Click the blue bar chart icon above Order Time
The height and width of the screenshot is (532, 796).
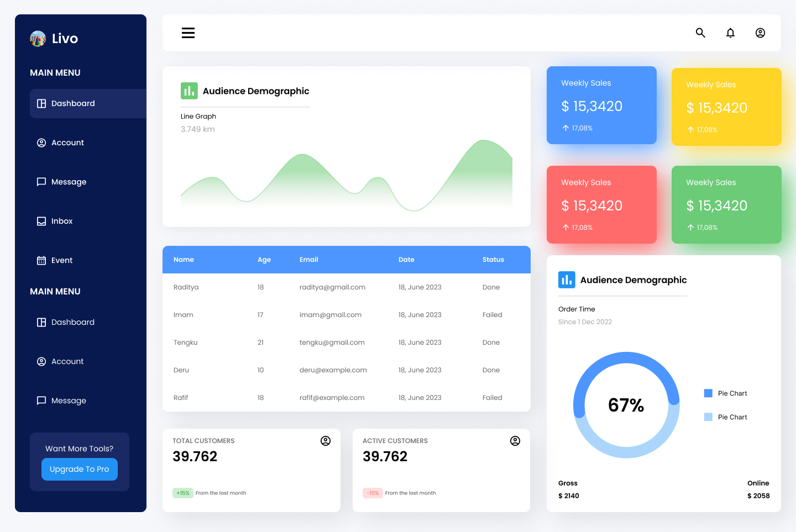tap(567, 280)
